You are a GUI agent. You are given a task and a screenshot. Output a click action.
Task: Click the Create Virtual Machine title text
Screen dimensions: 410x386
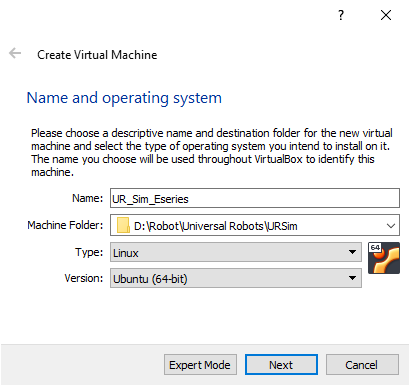point(97,55)
